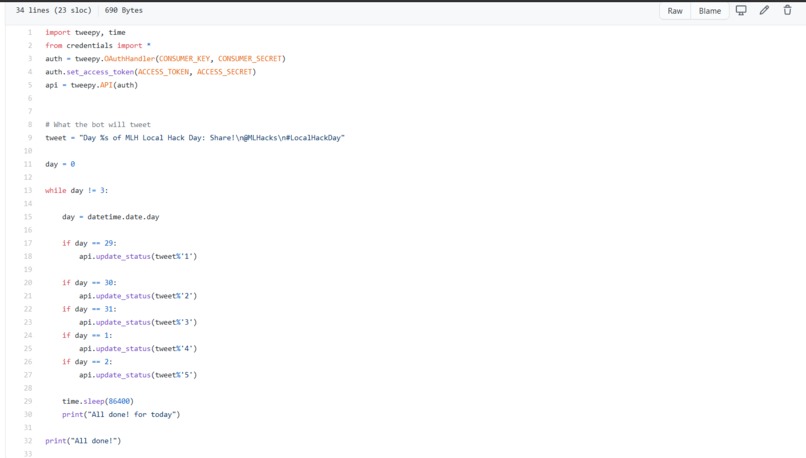The height and width of the screenshot is (458, 806).
Task: Open the Blame view
Action: (x=709, y=11)
